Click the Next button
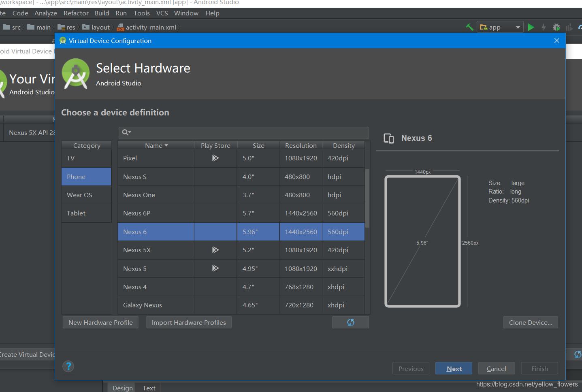582x392 pixels. [x=454, y=369]
